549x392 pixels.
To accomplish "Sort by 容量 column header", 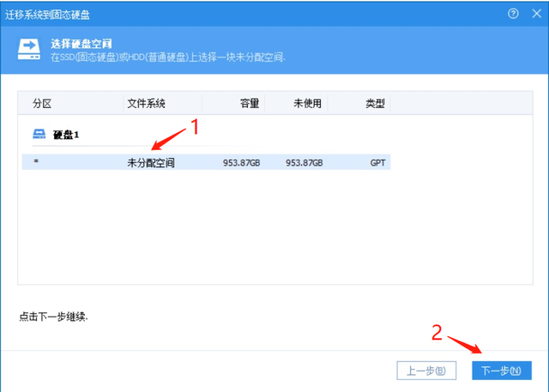I will tap(250, 104).
